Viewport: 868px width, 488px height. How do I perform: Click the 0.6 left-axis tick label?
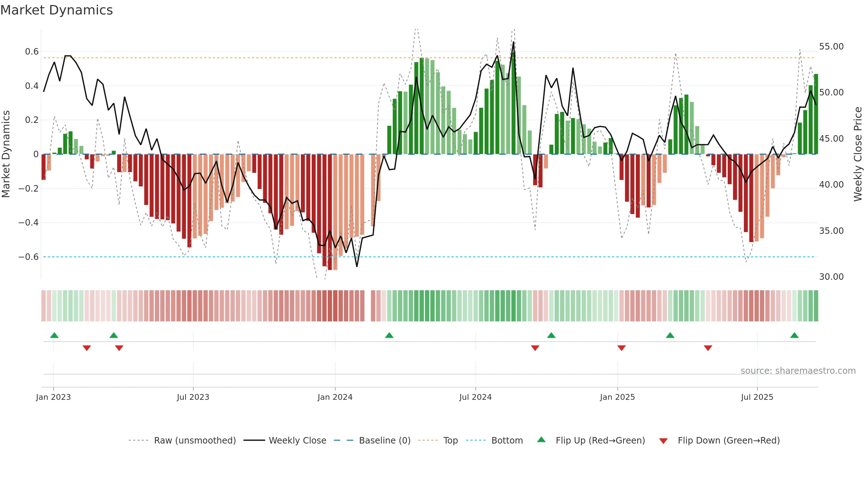tap(32, 52)
